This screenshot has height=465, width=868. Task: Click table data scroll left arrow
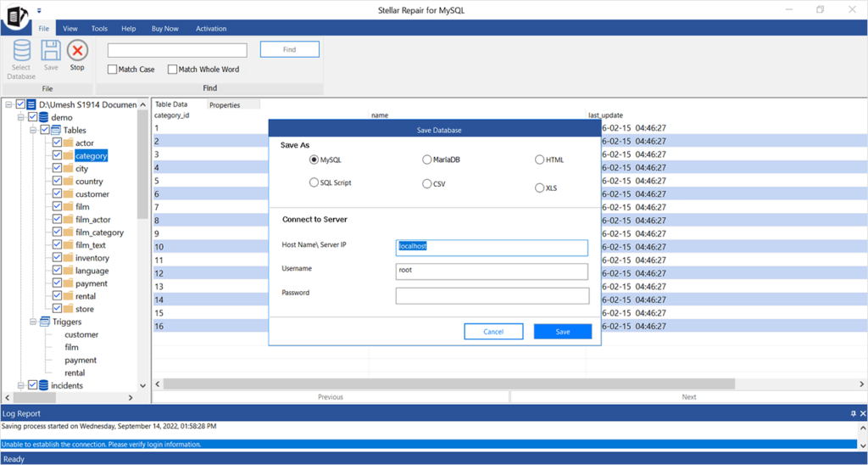tap(157, 384)
